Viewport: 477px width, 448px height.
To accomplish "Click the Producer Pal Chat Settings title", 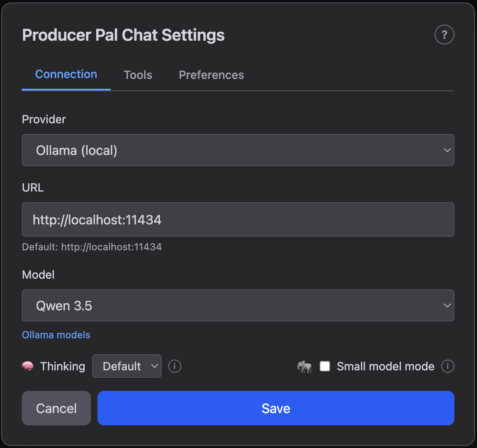I will pos(123,35).
